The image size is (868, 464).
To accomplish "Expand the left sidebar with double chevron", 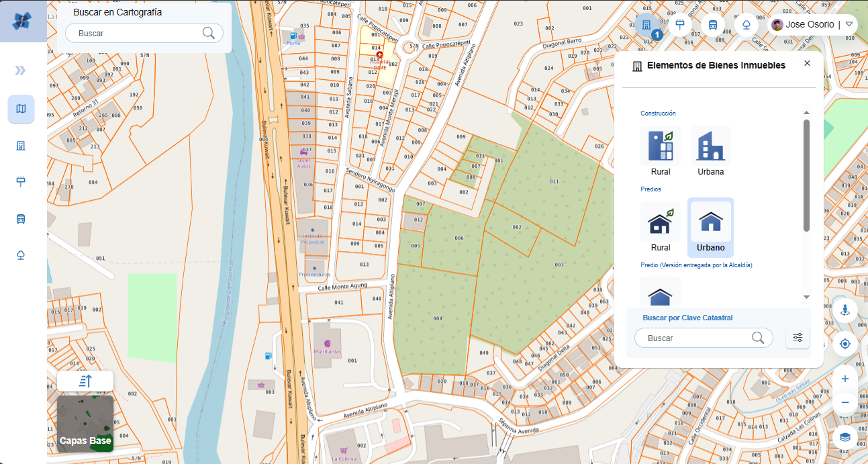I will tap(20, 71).
